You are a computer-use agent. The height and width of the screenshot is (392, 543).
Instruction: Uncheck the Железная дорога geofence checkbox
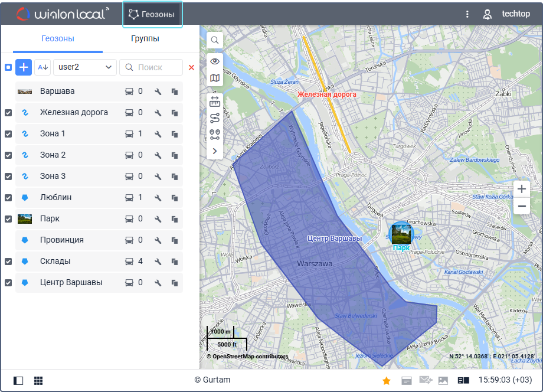coord(8,113)
